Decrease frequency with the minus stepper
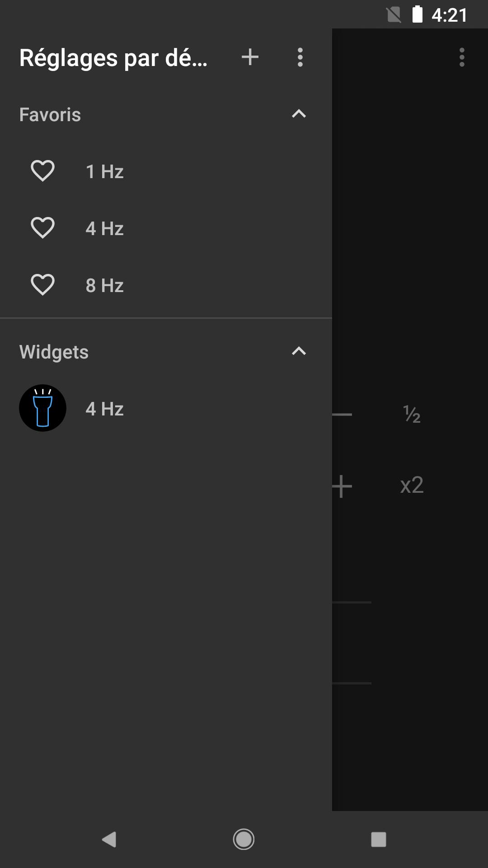Viewport: 488px width, 868px height. (342, 414)
